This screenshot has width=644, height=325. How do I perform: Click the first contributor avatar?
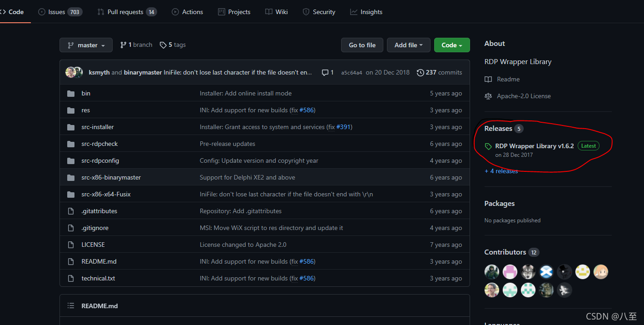pos(492,272)
